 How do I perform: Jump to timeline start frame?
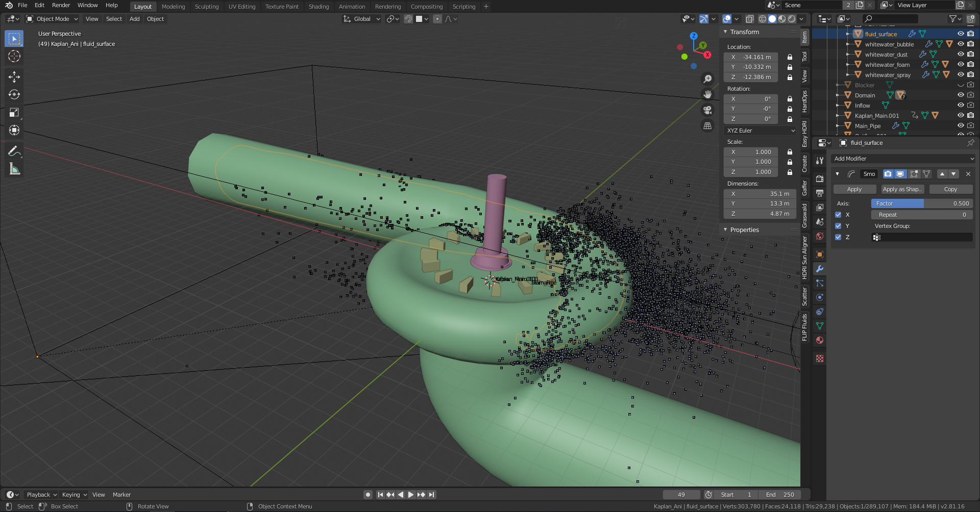click(x=380, y=495)
